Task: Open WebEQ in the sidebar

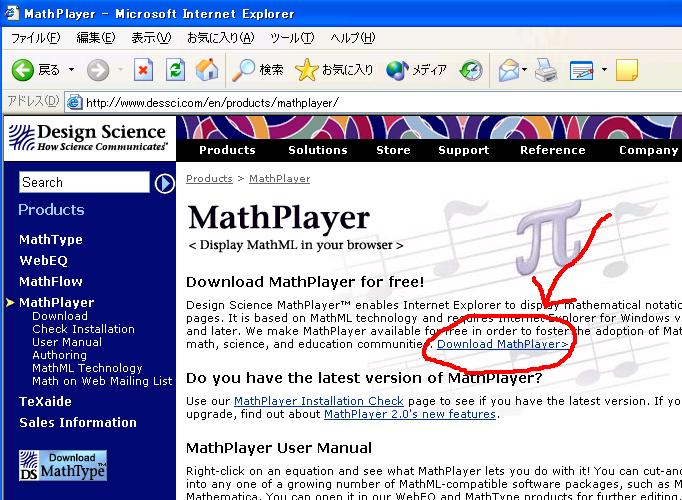Action: pyautogui.click(x=43, y=260)
